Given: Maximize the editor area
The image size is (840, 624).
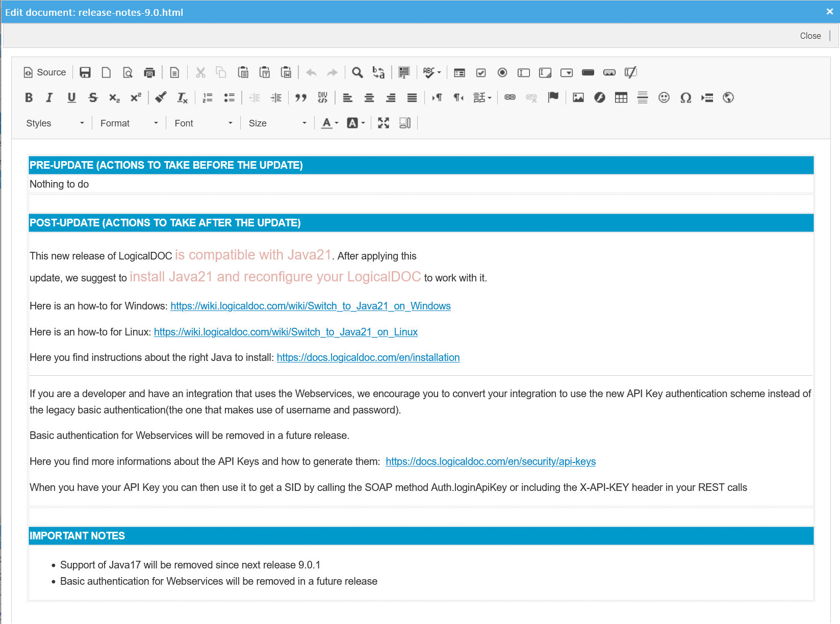Looking at the screenshot, I should pos(384,123).
